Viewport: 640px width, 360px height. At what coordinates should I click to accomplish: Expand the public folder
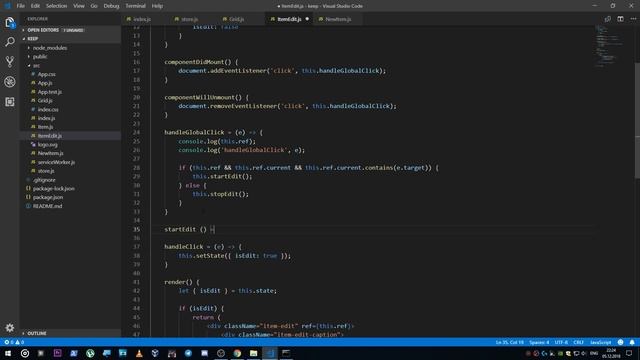click(x=40, y=57)
